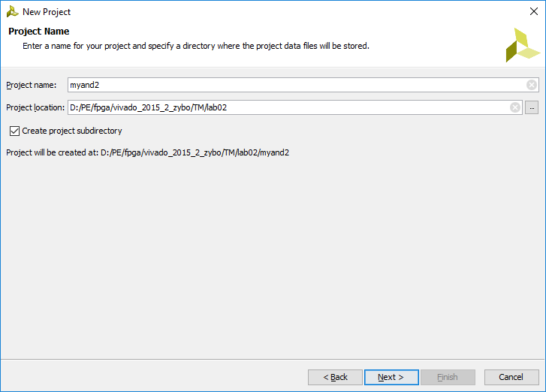Click the Vivado icon in the title bar
Image resolution: width=546 pixels, height=392 pixels.
(12, 12)
